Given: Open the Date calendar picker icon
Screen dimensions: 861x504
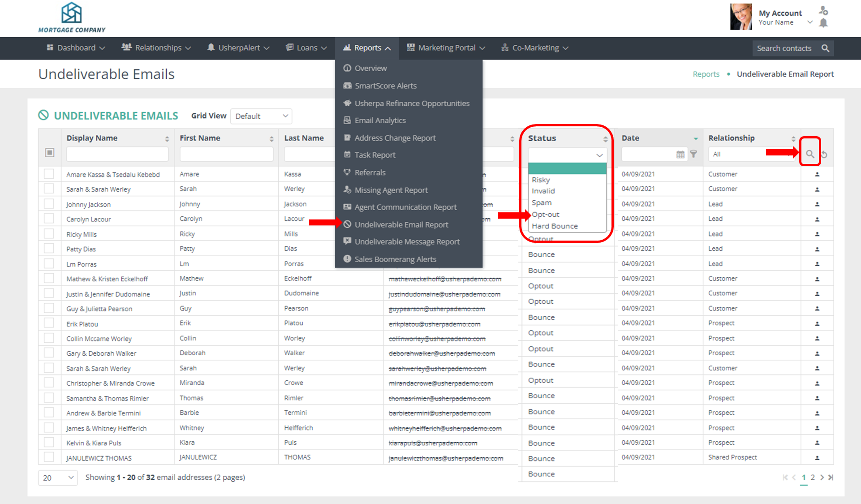Looking at the screenshot, I should tap(680, 155).
